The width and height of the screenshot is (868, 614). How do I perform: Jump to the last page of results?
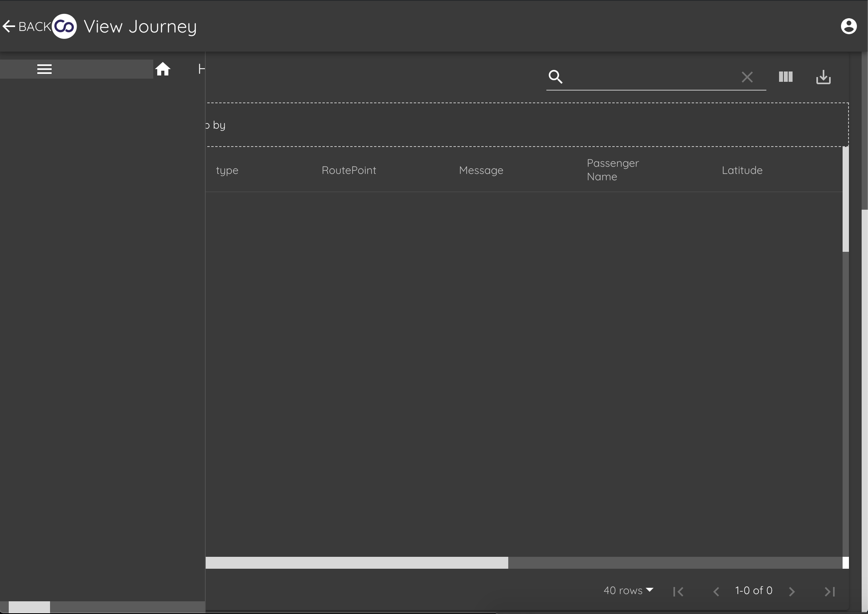tap(829, 591)
